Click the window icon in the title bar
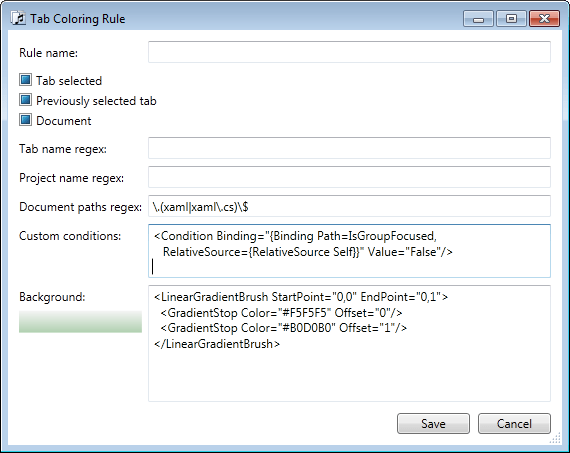570x453 pixels. [18, 18]
